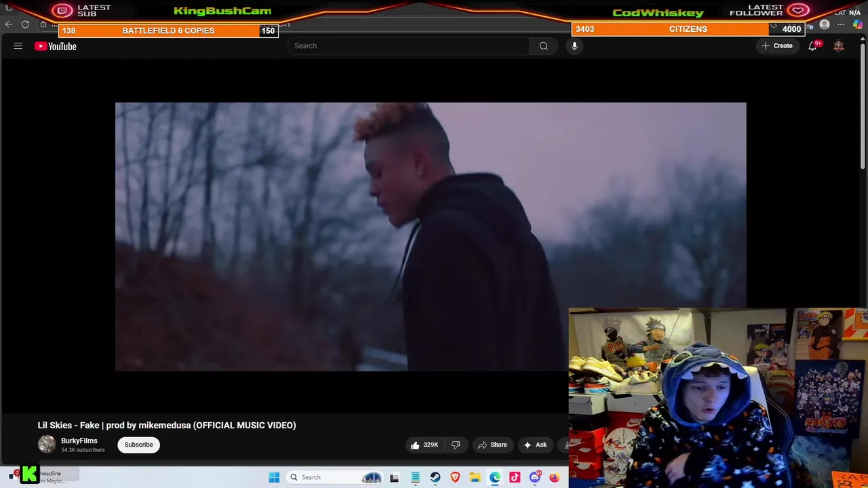Open the Notepad taskbar icon

point(415,477)
